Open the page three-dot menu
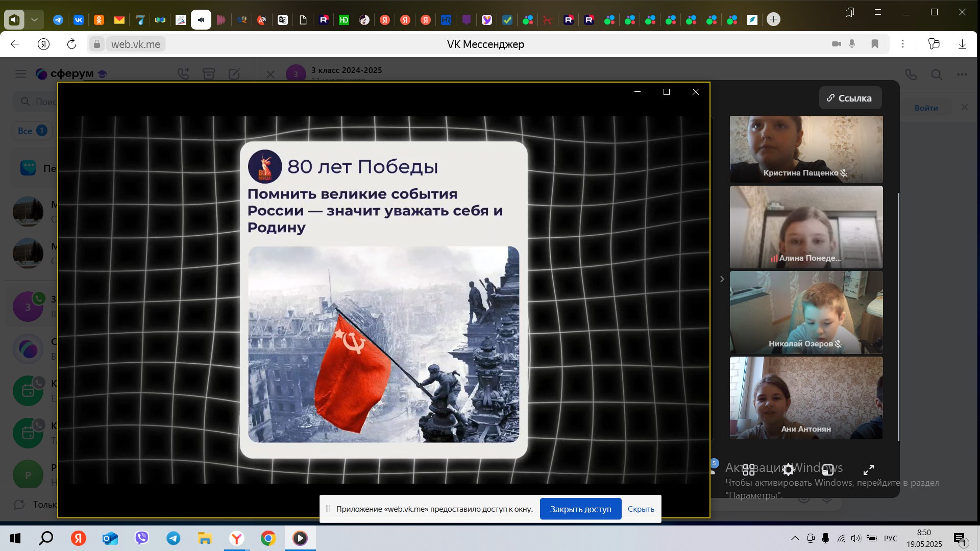The image size is (980, 551). (903, 44)
